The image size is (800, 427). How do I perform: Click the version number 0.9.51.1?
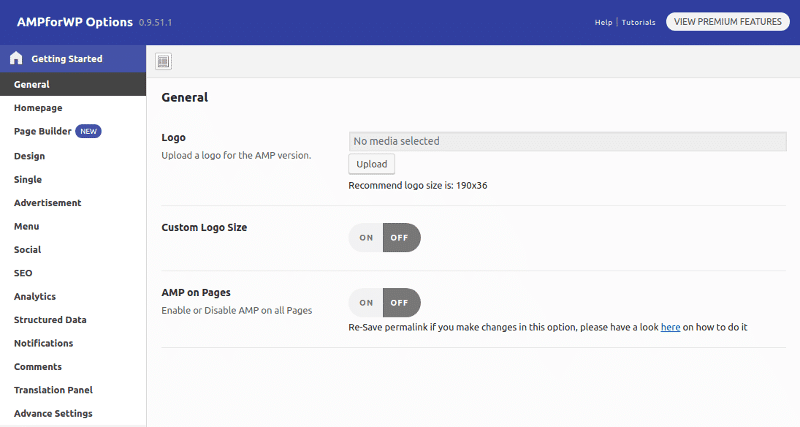[x=155, y=22]
